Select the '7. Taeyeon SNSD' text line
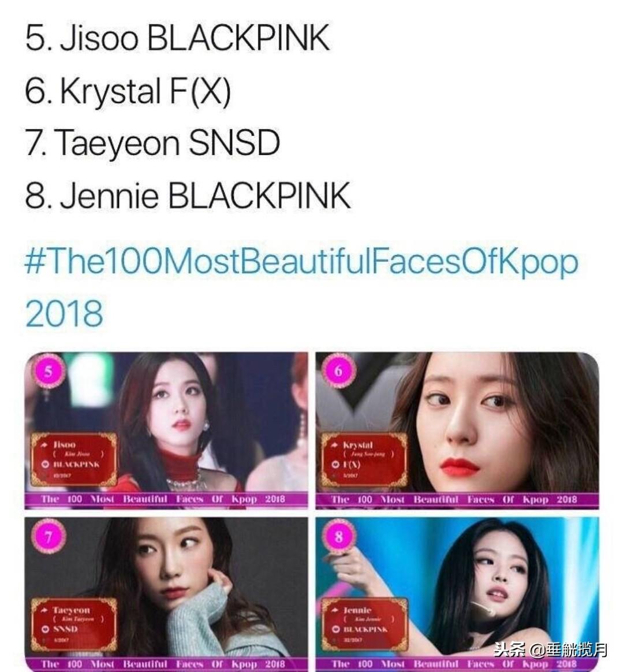Image resolution: width=623 pixels, height=672 pixels. click(x=152, y=143)
